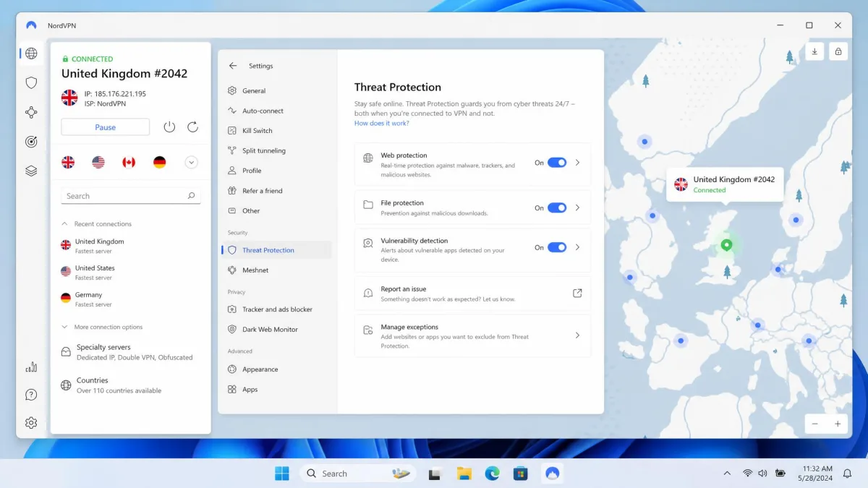Open Manage exceptions chevron
This screenshot has height=488, width=868.
[577, 335]
